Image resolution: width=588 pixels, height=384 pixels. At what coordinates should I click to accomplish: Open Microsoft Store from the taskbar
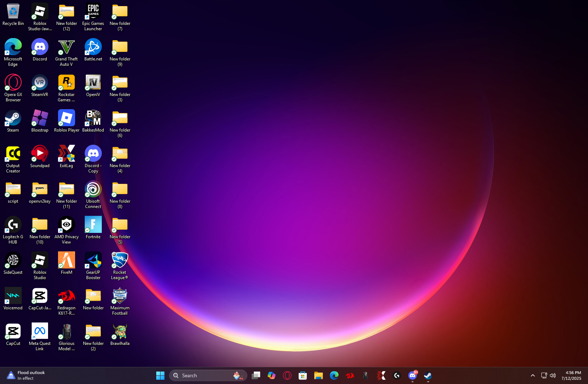[x=303, y=375]
